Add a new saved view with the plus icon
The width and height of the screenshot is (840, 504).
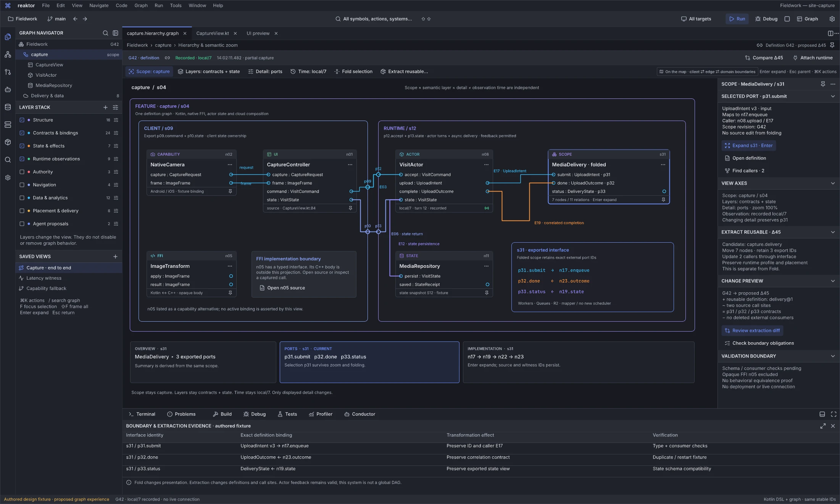(115, 257)
